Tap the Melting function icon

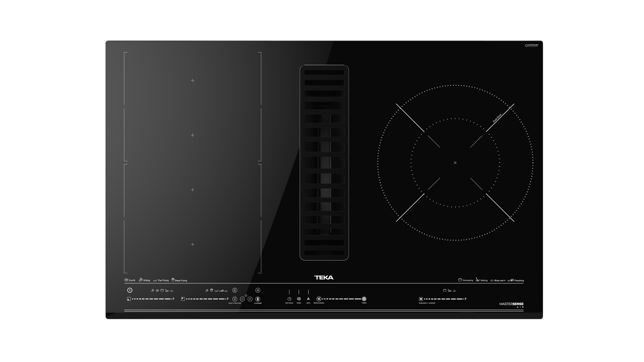tap(478, 280)
